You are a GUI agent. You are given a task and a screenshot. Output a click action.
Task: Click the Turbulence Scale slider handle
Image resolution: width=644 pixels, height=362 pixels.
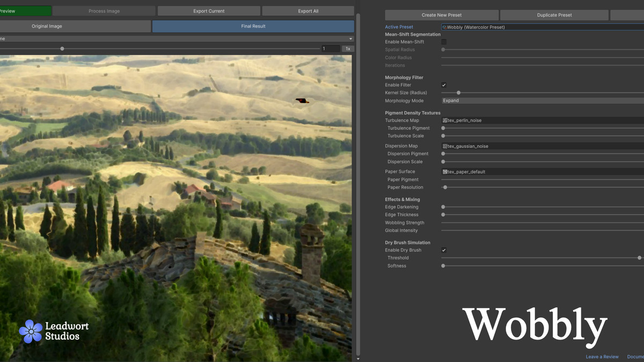coord(443,136)
